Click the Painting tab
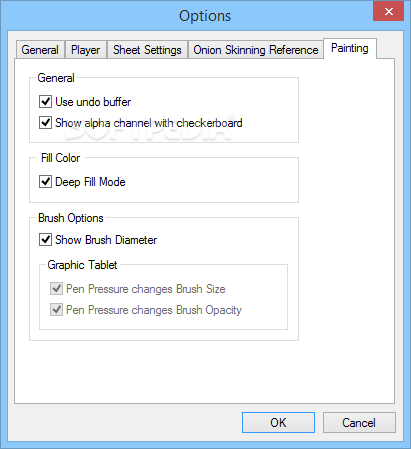The image size is (411, 449). point(350,48)
